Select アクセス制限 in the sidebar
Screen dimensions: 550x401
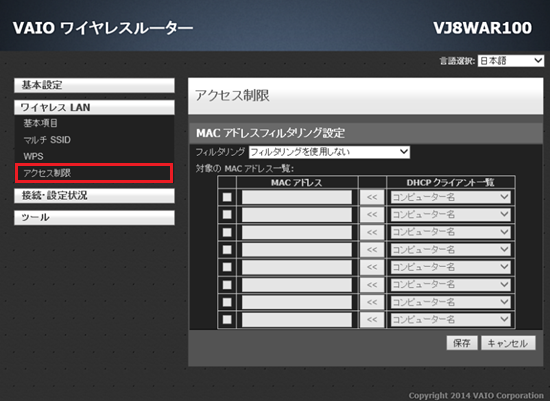(94, 173)
